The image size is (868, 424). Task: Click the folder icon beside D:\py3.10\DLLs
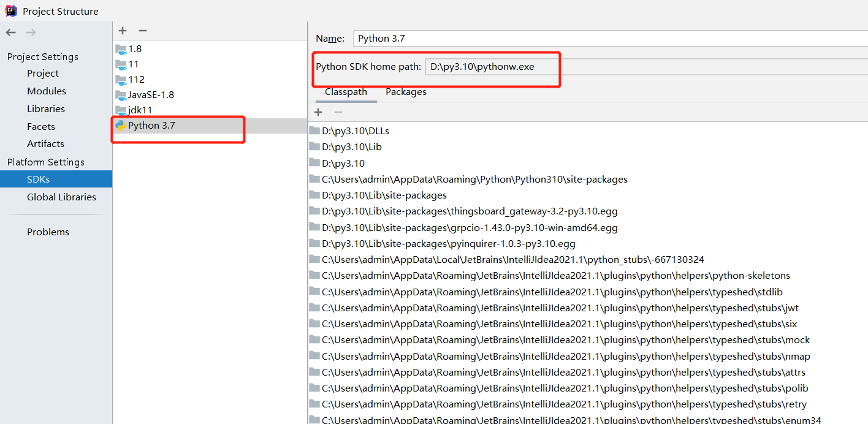(313, 131)
